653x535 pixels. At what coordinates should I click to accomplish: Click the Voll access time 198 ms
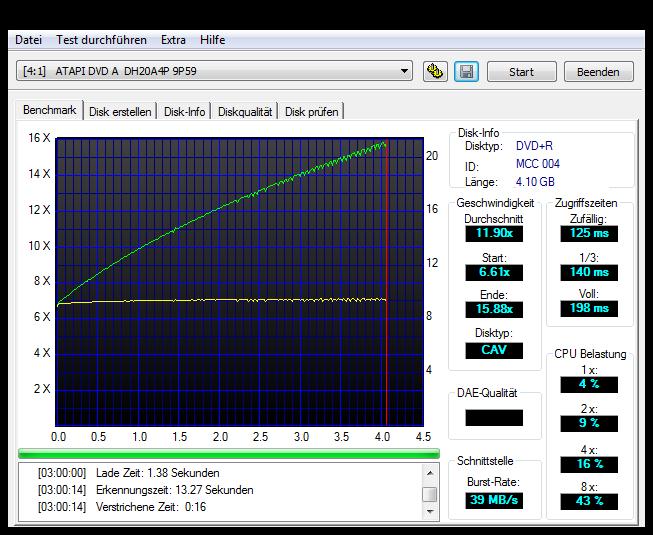[x=589, y=309]
